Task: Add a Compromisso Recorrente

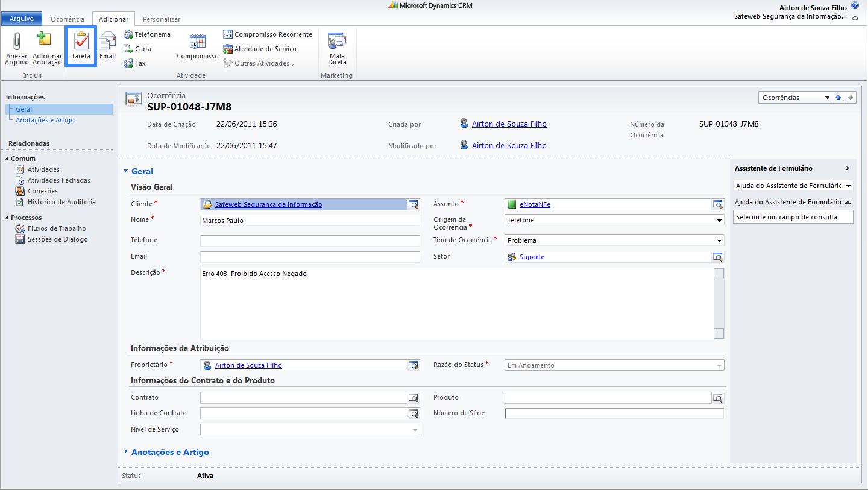Action: [268, 34]
